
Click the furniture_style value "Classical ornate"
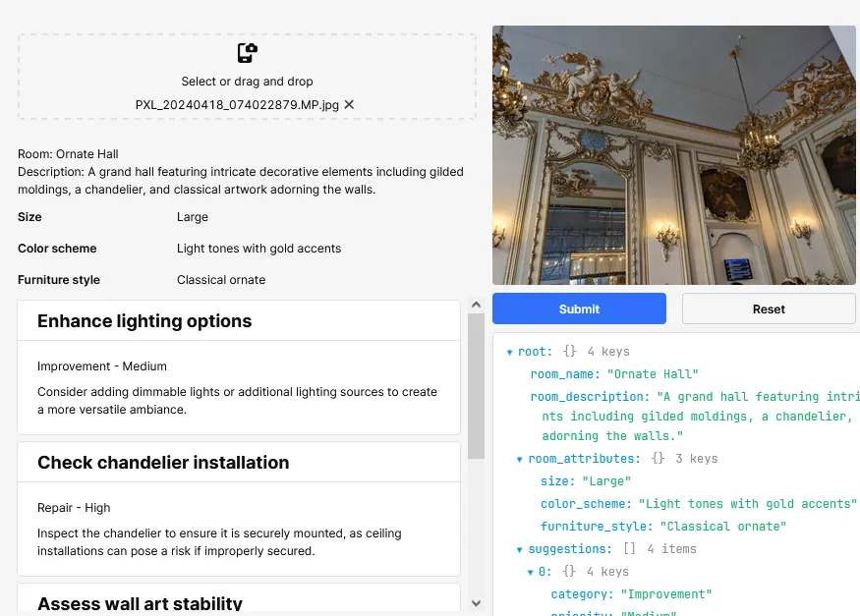click(x=722, y=527)
